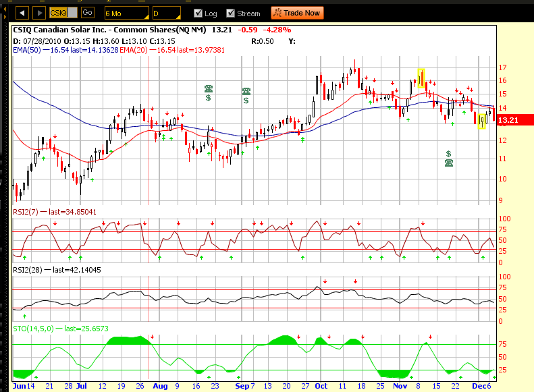Open the 6 Mo time range dropdown
The width and height of the screenshot is (534, 392).
click(127, 13)
